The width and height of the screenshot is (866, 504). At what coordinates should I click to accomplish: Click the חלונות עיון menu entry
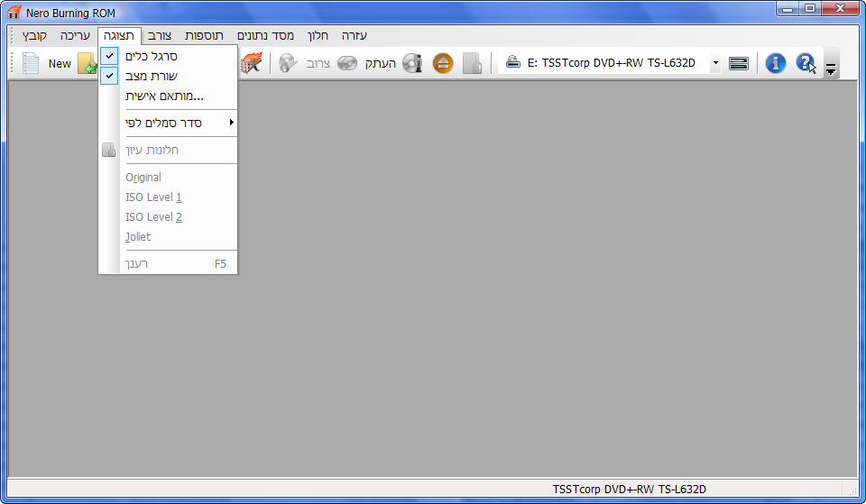[168, 151]
